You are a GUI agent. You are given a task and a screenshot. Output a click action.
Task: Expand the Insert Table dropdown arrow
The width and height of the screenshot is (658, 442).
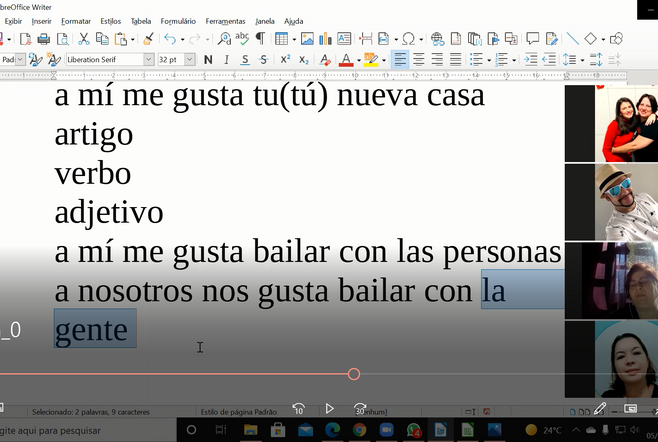point(294,39)
